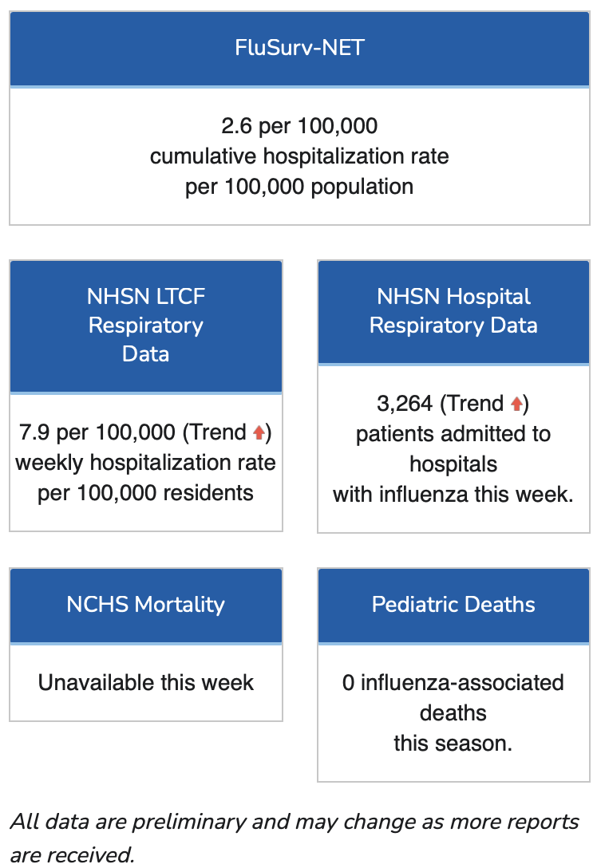Viewport: 597px width, 868px height.
Task: Click 'this season.' text in Pediatric card
Action: (453, 744)
